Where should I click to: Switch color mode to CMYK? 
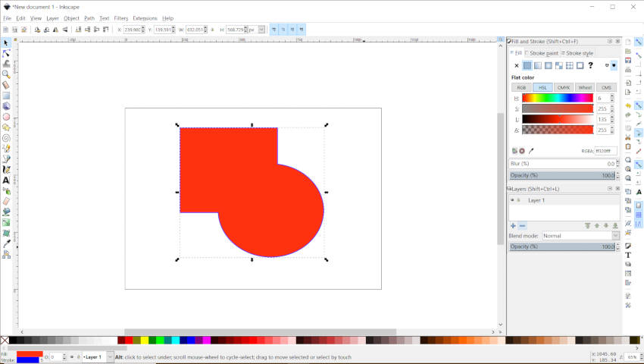(564, 87)
